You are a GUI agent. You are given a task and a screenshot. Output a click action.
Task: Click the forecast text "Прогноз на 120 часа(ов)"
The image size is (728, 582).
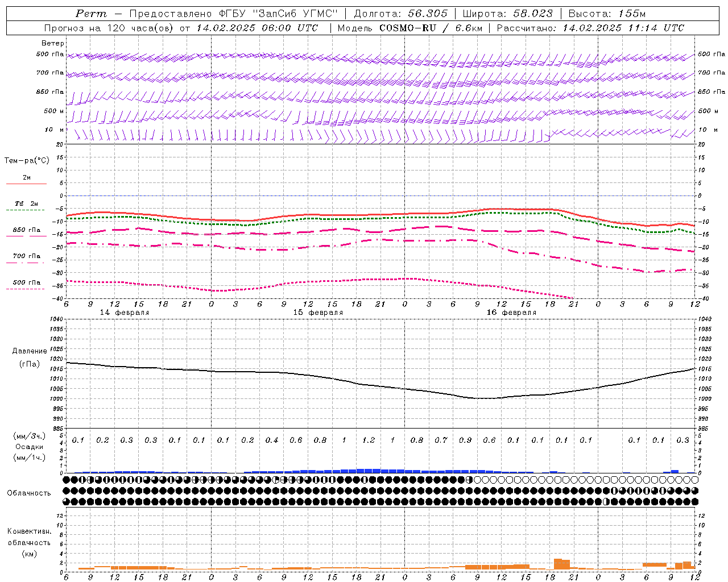click(109, 28)
